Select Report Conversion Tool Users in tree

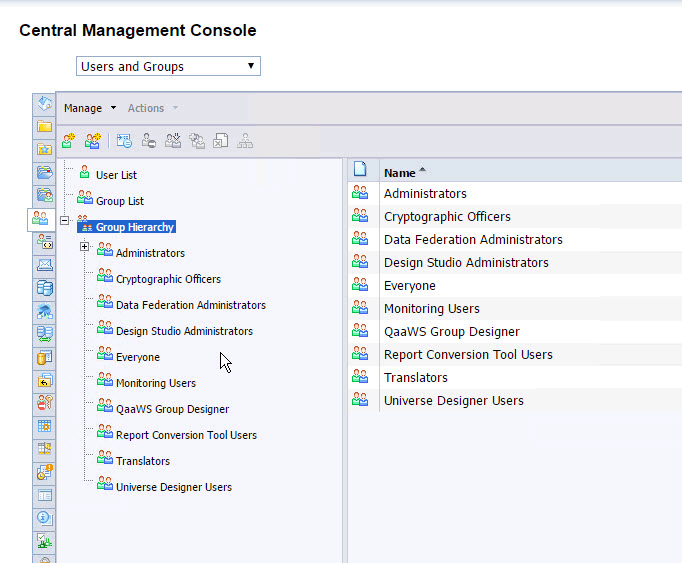coord(186,435)
